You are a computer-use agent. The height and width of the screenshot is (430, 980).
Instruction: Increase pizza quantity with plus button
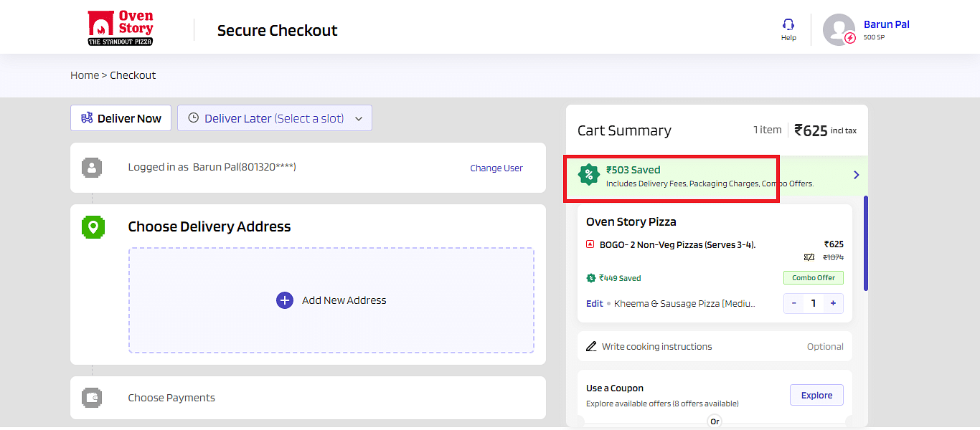833,303
